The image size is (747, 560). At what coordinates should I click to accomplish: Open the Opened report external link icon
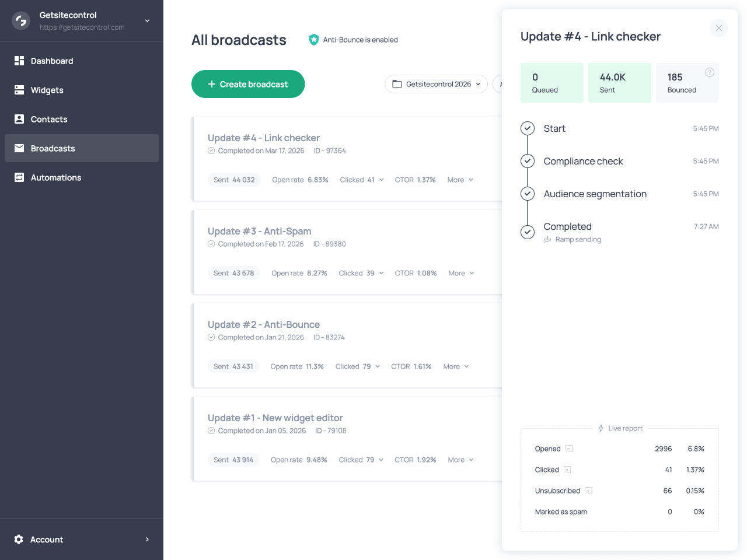coord(569,449)
